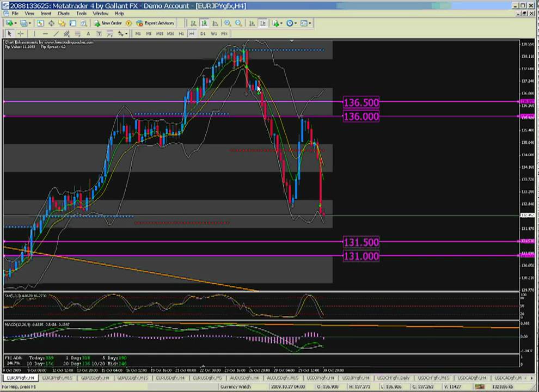The height and width of the screenshot is (392, 539).
Task: Select the 136.500 price level label
Action: pyautogui.click(x=361, y=102)
